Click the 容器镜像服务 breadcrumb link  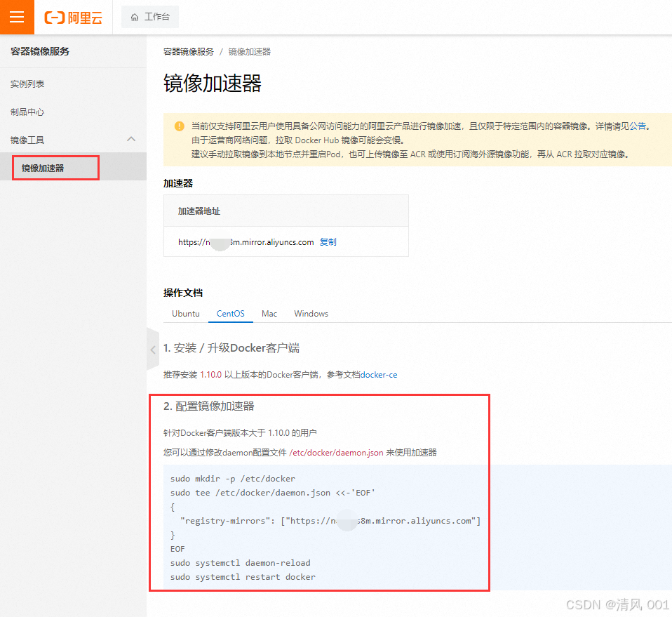click(x=189, y=52)
